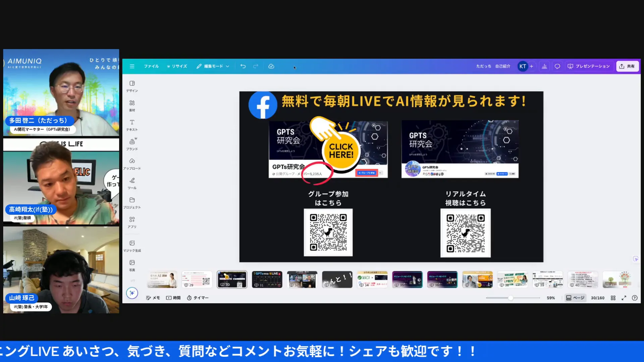Select page 41 tree thumbnail
644x362 pixels.
coord(618,280)
